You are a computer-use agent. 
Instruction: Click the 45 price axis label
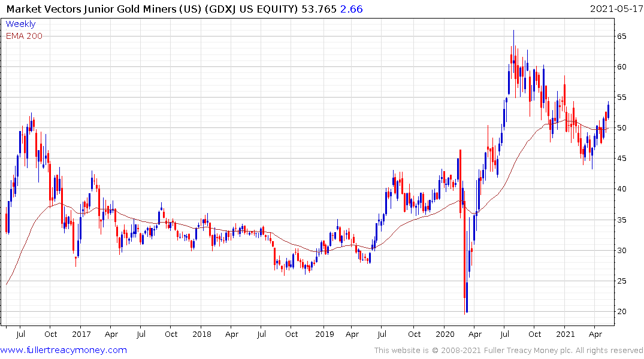coord(621,159)
